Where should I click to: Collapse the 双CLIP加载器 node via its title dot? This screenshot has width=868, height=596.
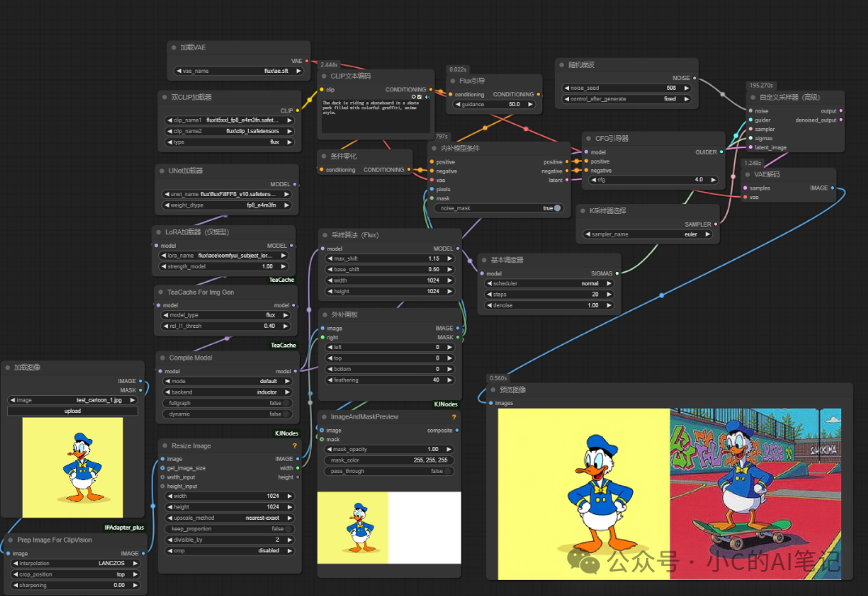(x=165, y=97)
